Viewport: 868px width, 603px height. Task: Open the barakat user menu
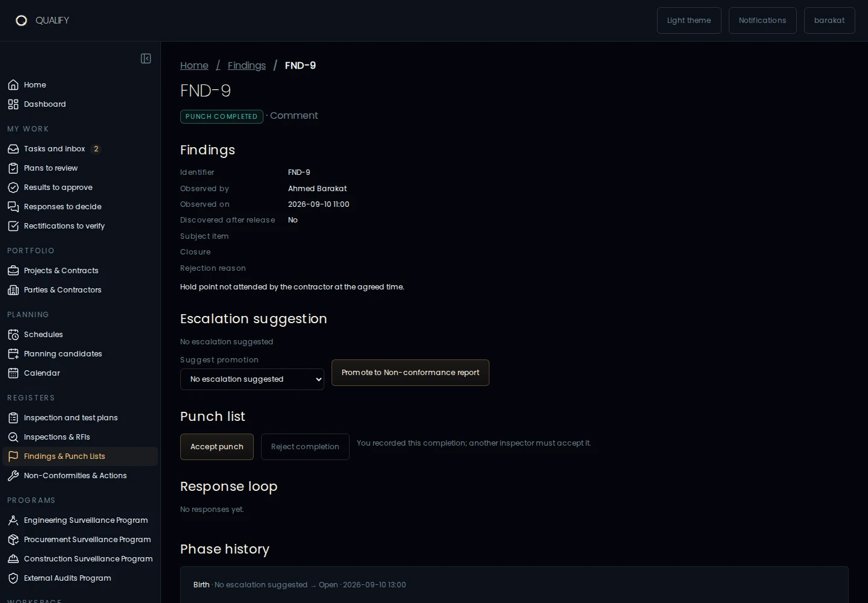(829, 21)
